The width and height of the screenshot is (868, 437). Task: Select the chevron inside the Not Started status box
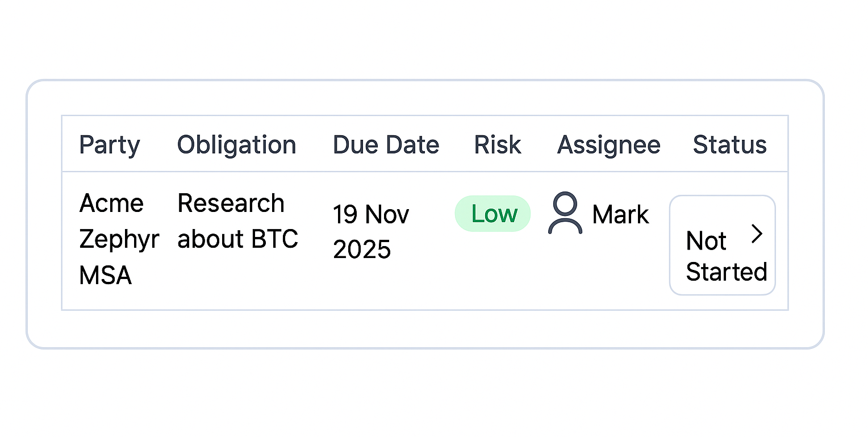pos(757,233)
